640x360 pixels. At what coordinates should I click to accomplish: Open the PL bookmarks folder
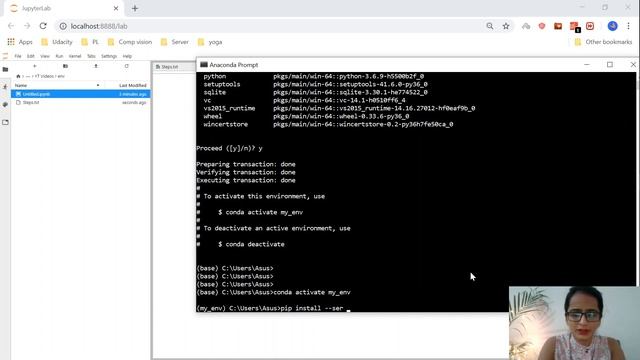tap(90, 42)
